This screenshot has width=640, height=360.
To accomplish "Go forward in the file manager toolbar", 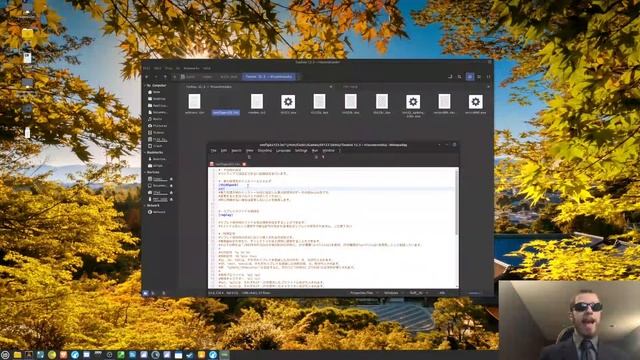I will 156,76.
